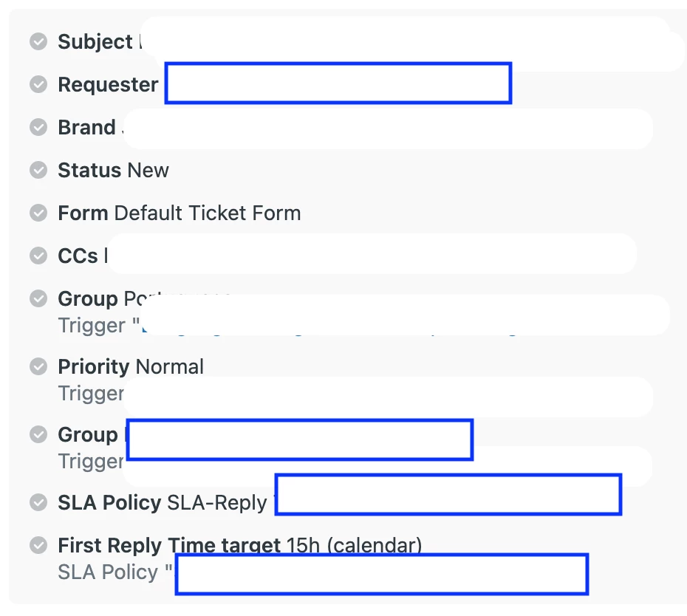Click the blue-outlined Requester field
Screen dimensions: 687x616
pyautogui.click(x=338, y=83)
